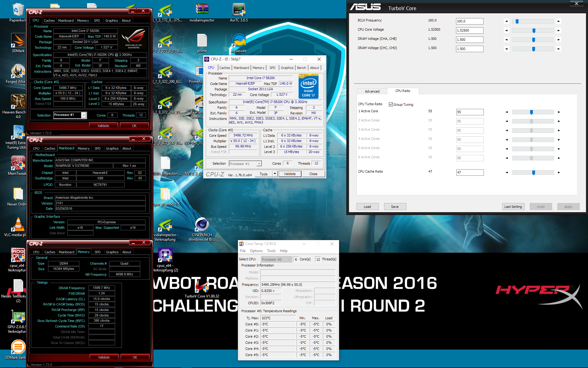This screenshot has height=368, width=588.
Task: Open Processor #1 selection dropdown in red CPU-Z
Action: tap(83, 115)
